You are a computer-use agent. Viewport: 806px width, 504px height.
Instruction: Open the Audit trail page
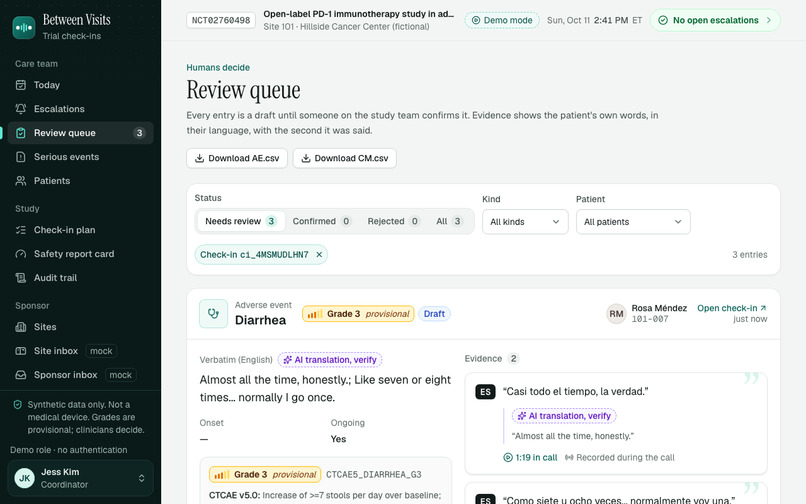pyautogui.click(x=80, y=278)
